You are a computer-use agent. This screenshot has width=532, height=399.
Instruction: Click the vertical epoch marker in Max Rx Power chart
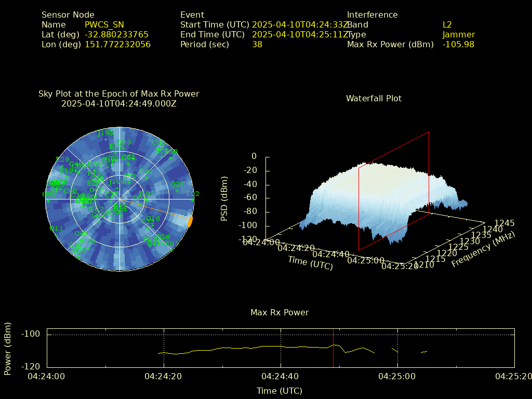point(333,348)
